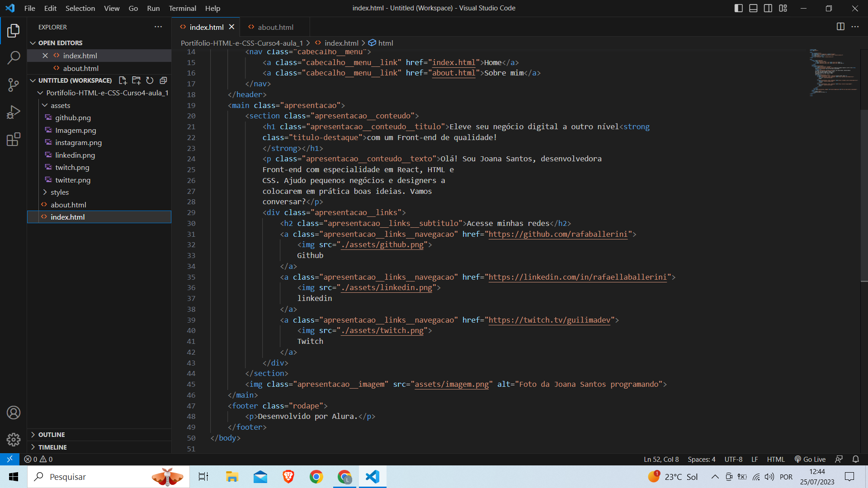This screenshot has height=488, width=868.
Task: Click the feedback icon in status bar
Action: [x=839, y=459]
